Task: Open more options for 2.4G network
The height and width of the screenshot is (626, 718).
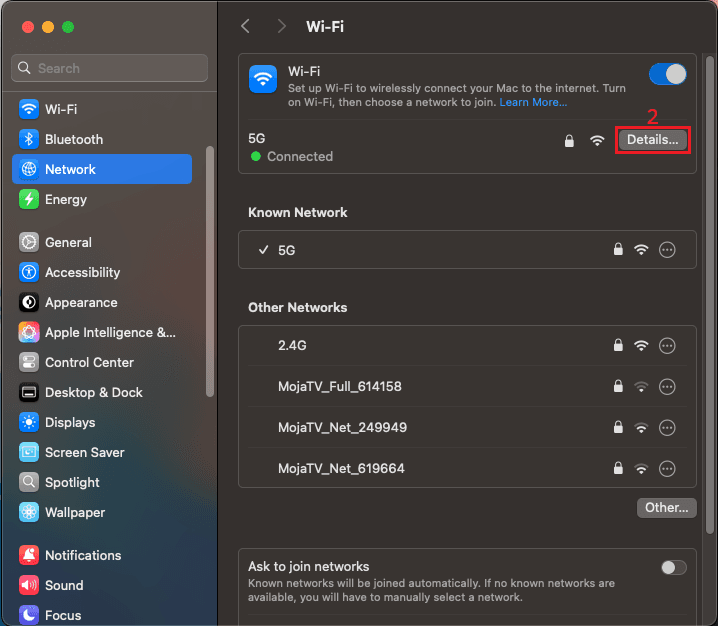Action: [668, 345]
